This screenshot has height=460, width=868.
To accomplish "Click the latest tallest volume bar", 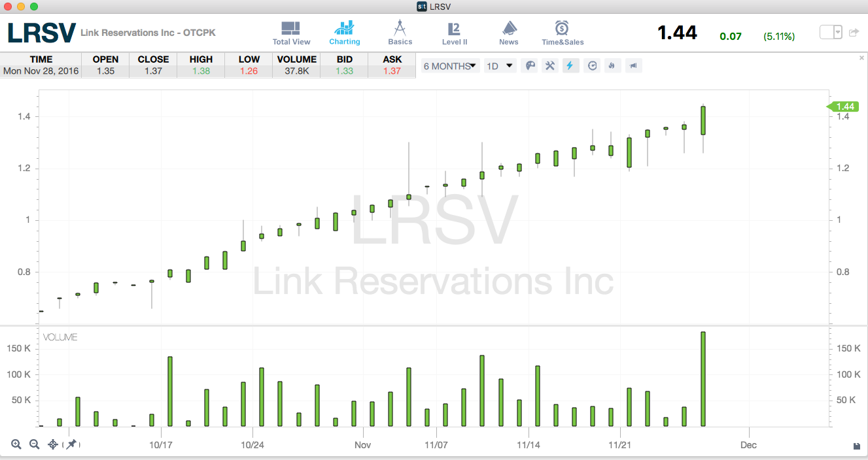I will tap(703, 379).
